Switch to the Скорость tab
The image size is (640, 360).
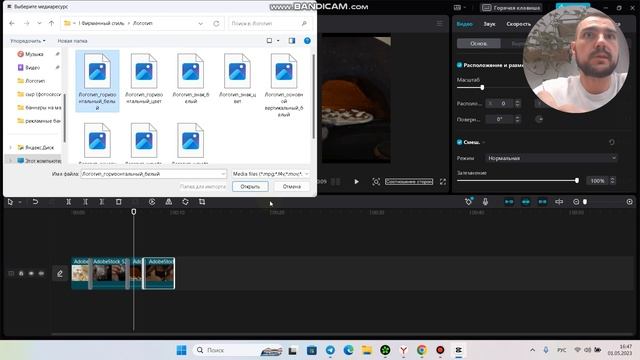[x=519, y=24]
